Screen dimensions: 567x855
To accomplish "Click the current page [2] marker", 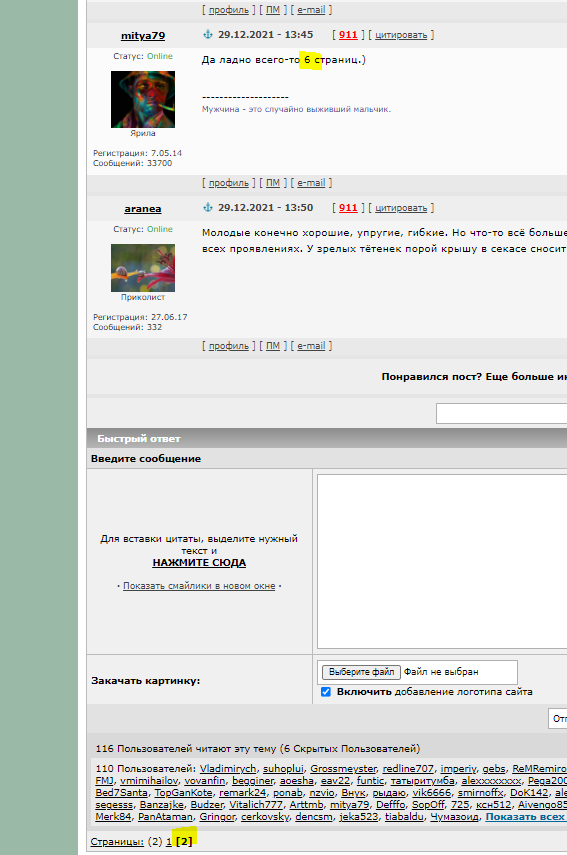I will [184, 841].
